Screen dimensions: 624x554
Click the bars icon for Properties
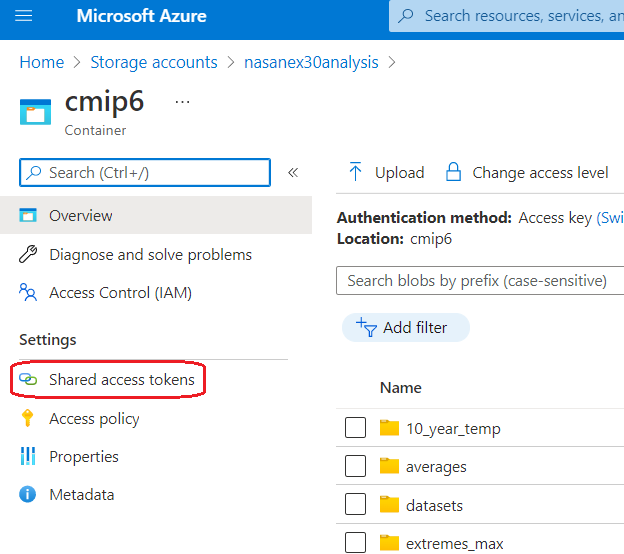coord(28,456)
